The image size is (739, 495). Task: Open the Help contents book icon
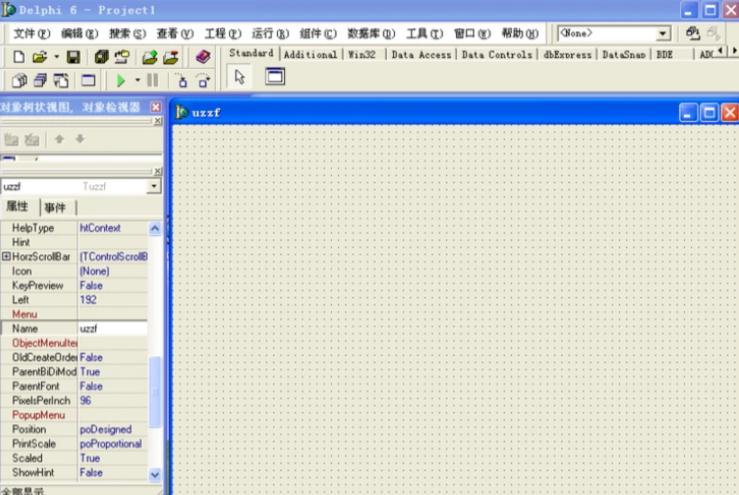coord(203,57)
